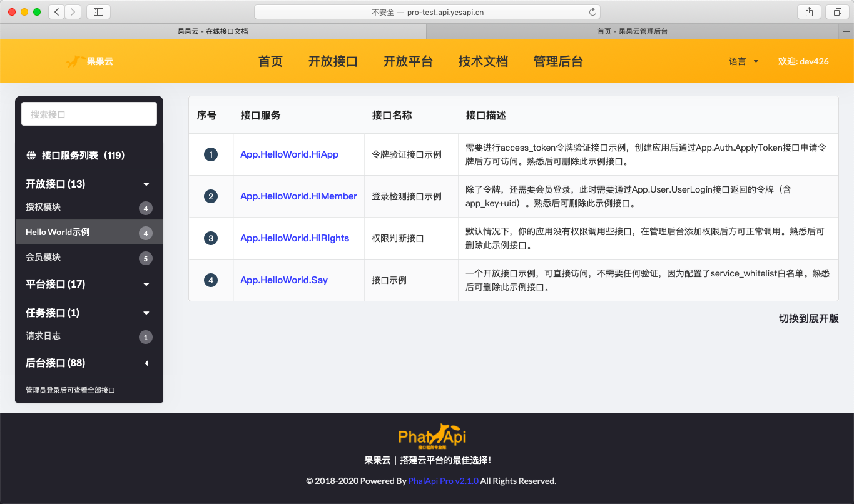
Task: Click the PhalApi footer logo
Action: click(x=432, y=436)
